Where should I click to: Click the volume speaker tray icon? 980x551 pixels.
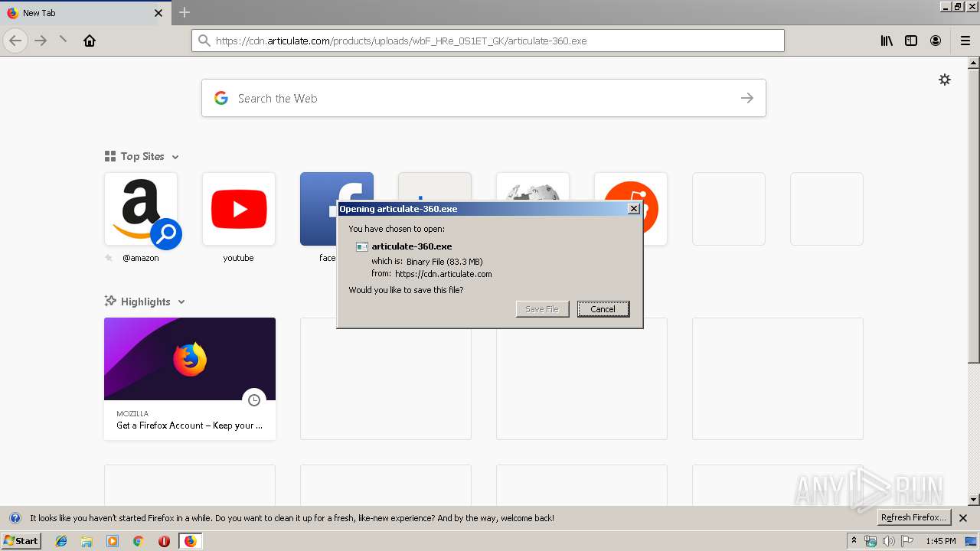click(888, 541)
